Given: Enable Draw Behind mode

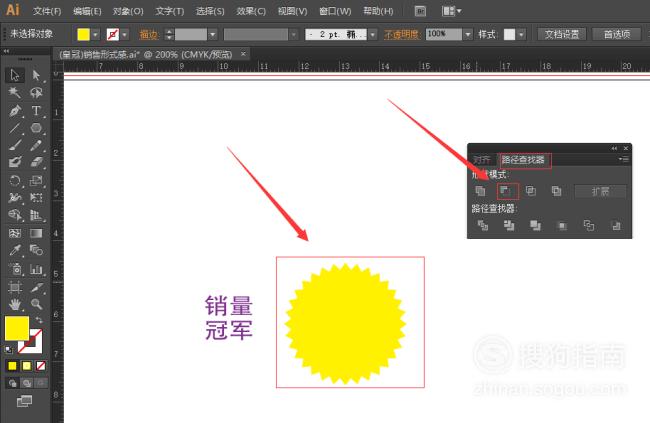Looking at the screenshot, I should (x=27, y=383).
